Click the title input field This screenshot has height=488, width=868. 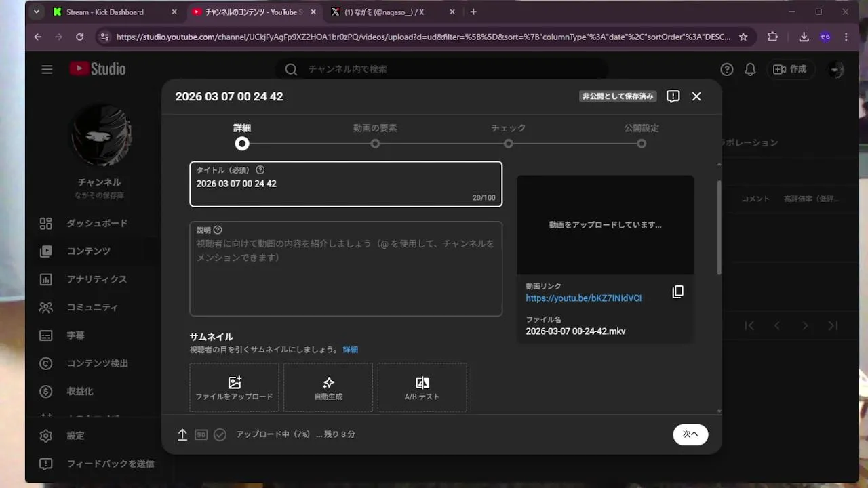pos(346,184)
